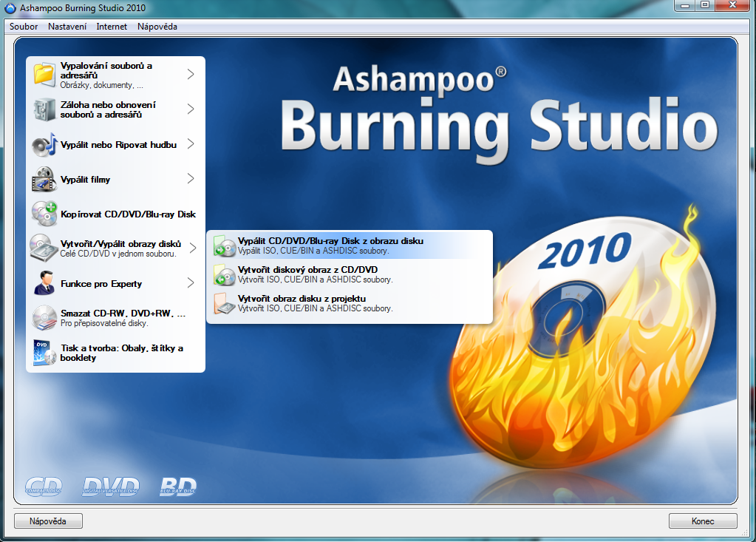756x542 pixels.
Task: Select Vypálit CD/DVD/Blu-ray Disk z obrazu disku
Action: tap(350, 245)
